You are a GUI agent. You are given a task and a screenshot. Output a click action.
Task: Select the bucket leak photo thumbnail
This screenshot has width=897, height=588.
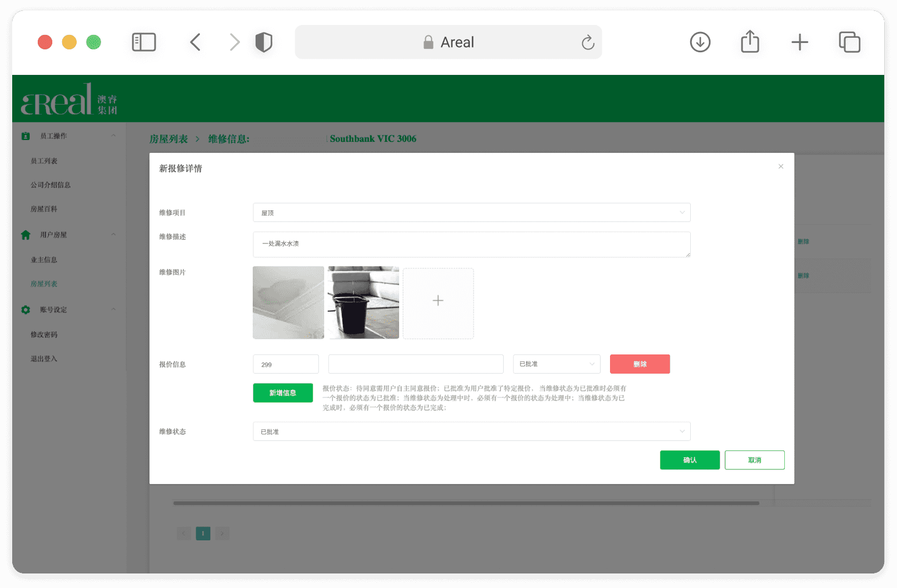tap(364, 303)
